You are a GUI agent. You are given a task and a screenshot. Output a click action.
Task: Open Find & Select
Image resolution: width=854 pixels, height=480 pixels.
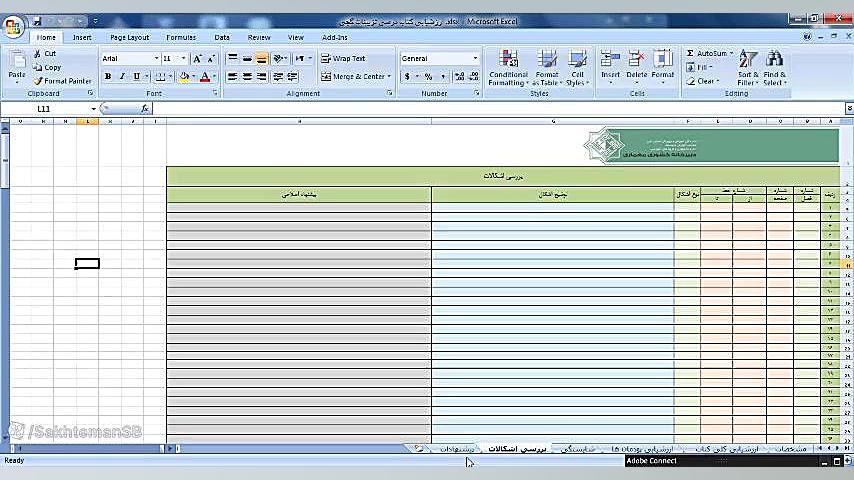click(x=774, y=68)
